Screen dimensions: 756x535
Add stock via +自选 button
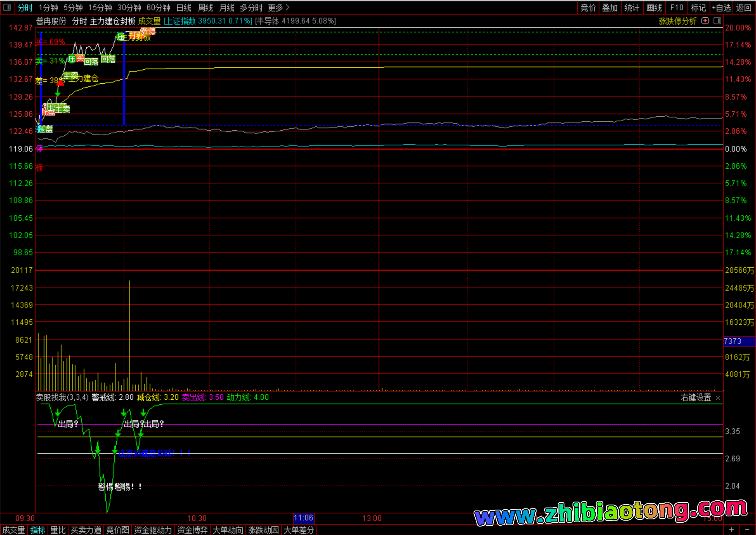click(x=721, y=8)
